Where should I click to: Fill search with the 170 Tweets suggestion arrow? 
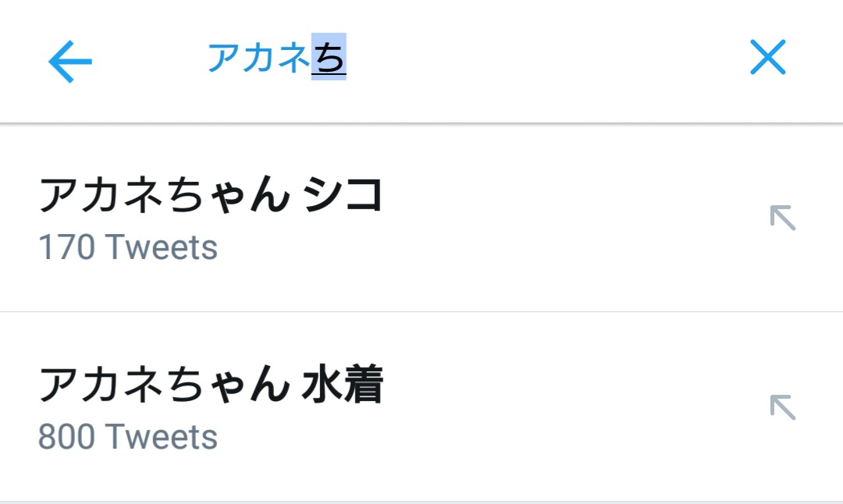point(782,218)
